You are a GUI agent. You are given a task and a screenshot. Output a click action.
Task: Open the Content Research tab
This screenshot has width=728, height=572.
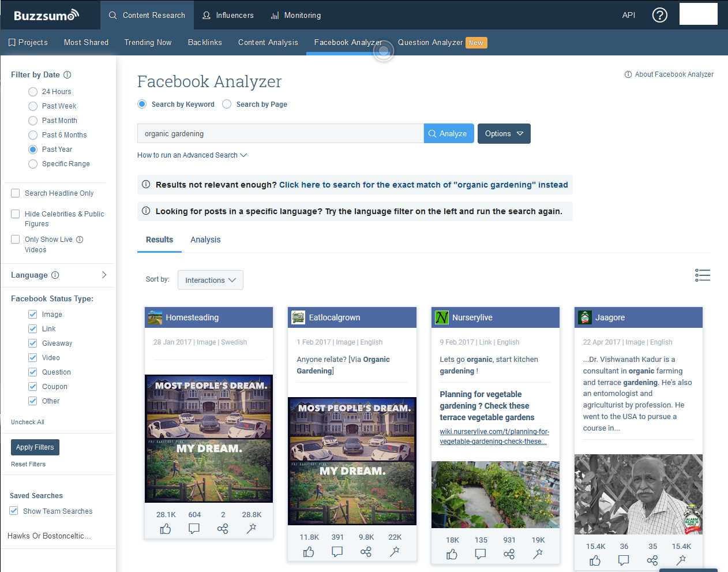pos(147,15)
